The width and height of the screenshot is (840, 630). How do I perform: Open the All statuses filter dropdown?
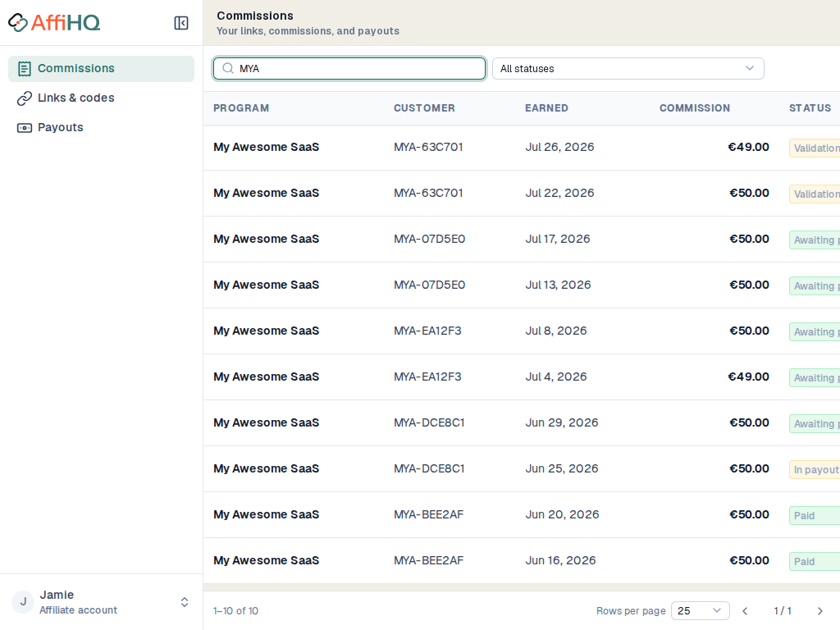tap(628, 69)
